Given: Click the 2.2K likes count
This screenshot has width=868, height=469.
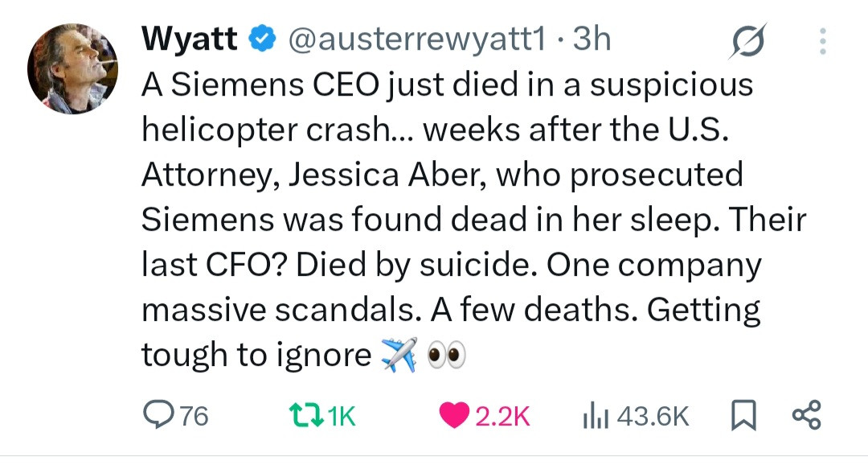Looking at the screenshot, I should [502, 416].
